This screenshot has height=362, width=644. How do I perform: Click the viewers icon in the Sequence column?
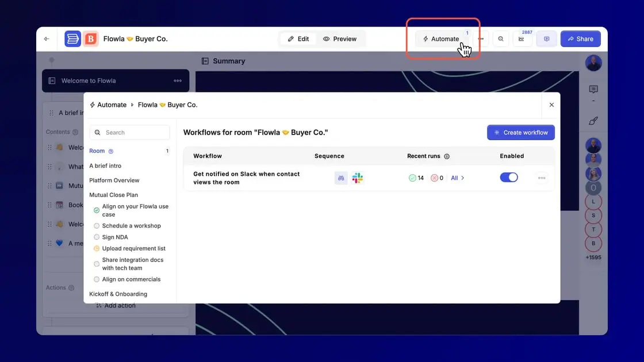coord(340,178)
